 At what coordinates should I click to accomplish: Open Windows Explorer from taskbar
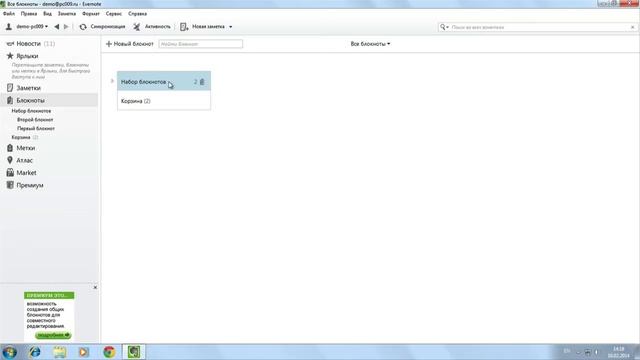click(60, 352)
